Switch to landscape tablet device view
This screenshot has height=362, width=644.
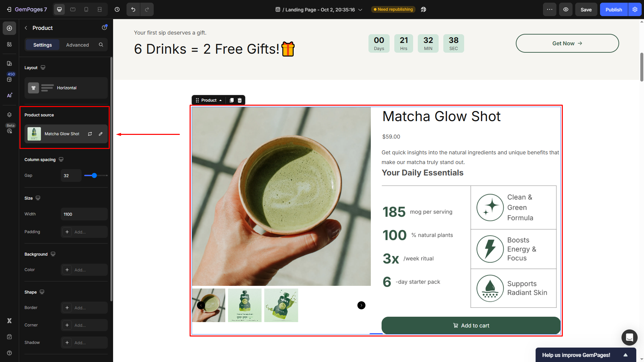73,9
